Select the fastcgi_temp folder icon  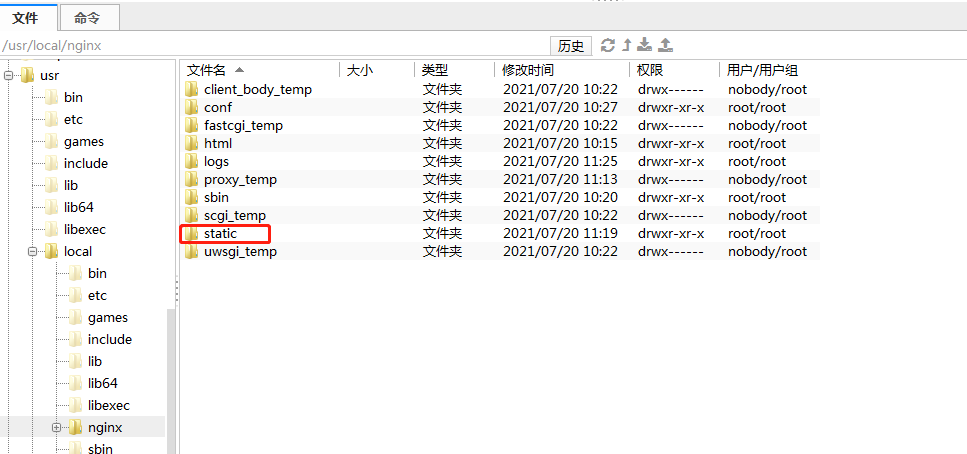click(192, 125)
